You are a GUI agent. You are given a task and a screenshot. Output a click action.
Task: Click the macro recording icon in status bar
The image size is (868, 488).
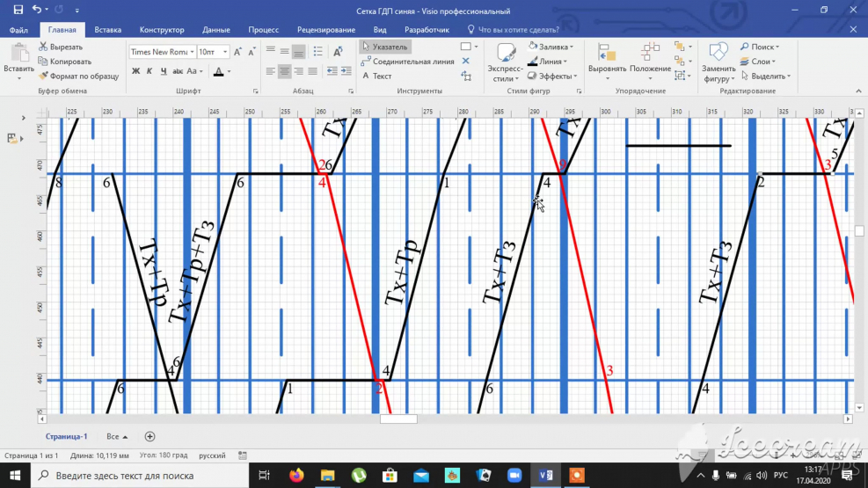pyautogui.click(x=243, y=455)
